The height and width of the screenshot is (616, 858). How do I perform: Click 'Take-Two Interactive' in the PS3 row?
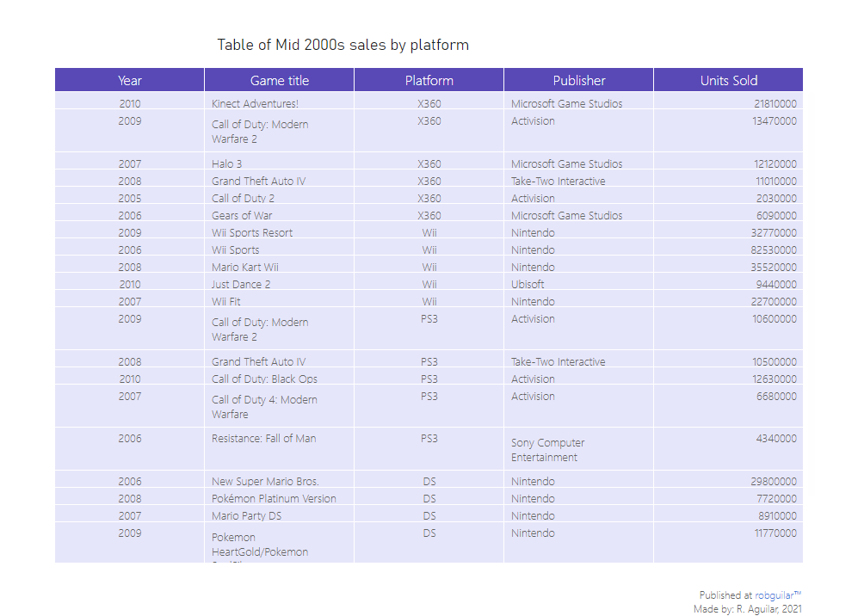[x=559, y=361]
